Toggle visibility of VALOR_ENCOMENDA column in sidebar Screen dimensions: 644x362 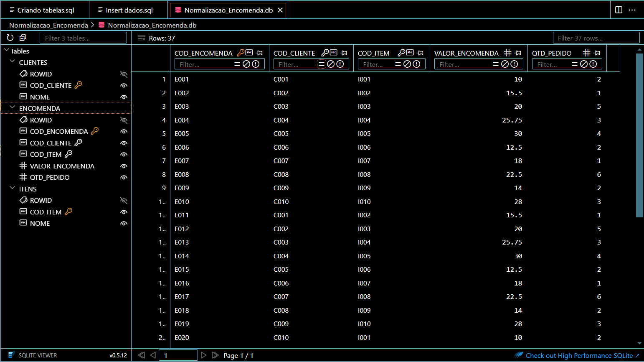click(x=124, y=166)
